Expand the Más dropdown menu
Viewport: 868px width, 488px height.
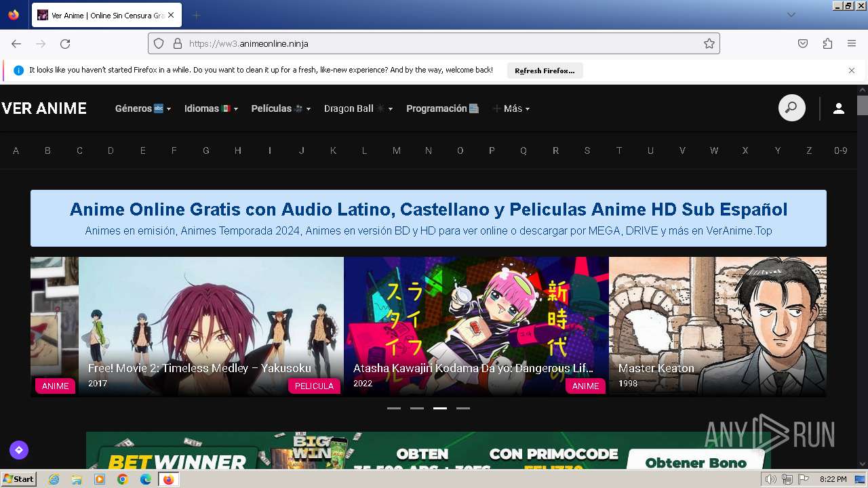[511, 108]
